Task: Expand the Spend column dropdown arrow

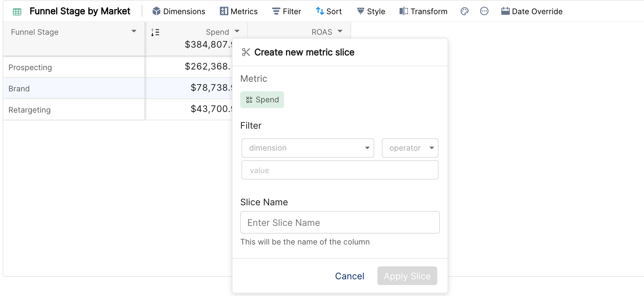Action: (237, 31)
